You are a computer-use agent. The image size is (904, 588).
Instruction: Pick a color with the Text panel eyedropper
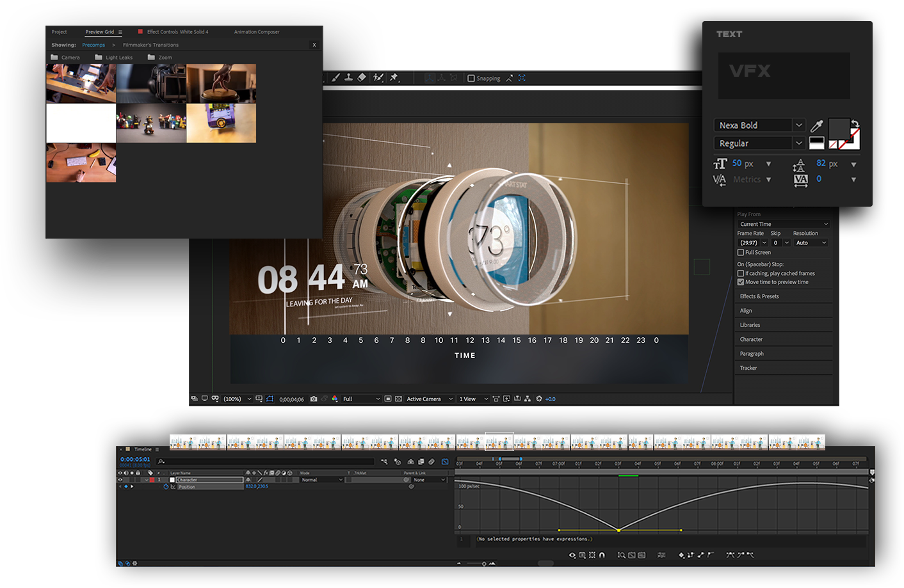(x=817, y=125)
